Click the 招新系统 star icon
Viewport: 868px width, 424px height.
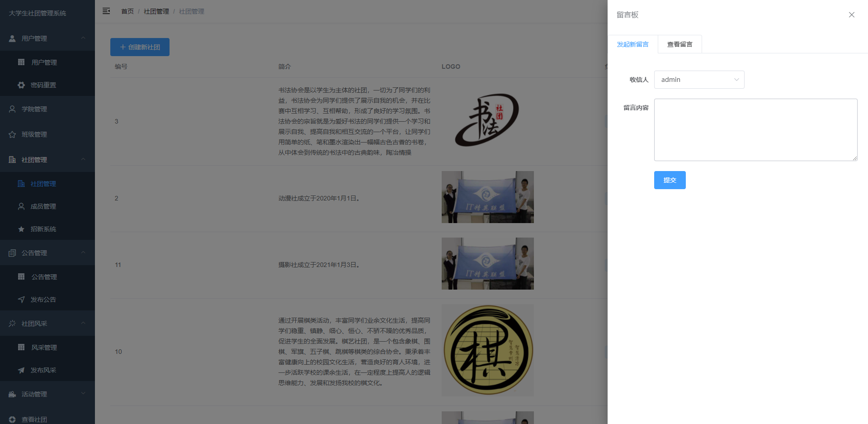pyautogui.click(x=21, y=229)
